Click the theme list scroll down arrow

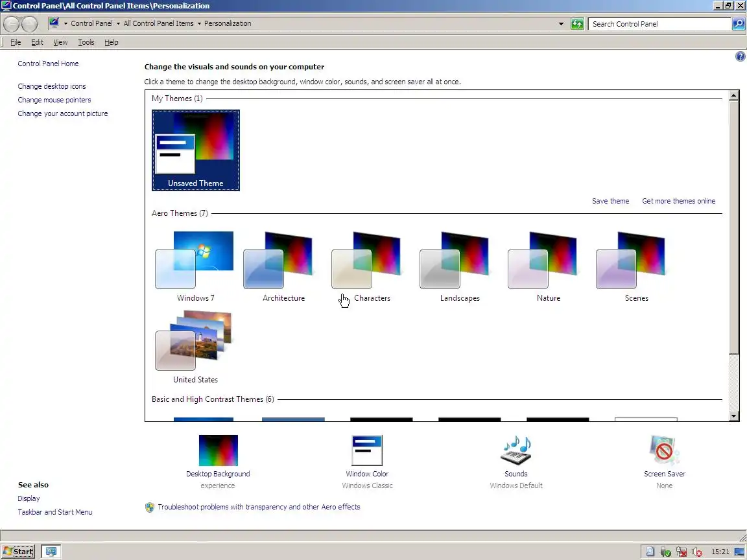(x=733, y=416)
